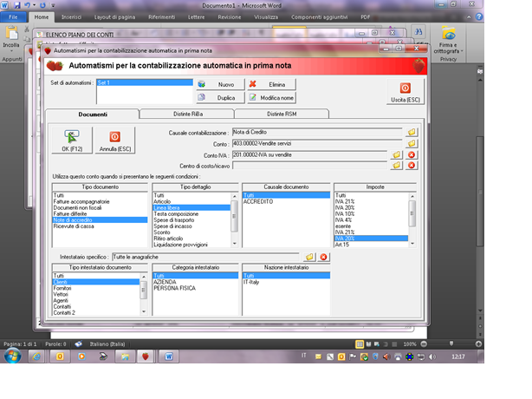This screenshot has height=399, width=532.
Task: Click Undo icon in Word quick access toolbar
Action: point(28,5)
